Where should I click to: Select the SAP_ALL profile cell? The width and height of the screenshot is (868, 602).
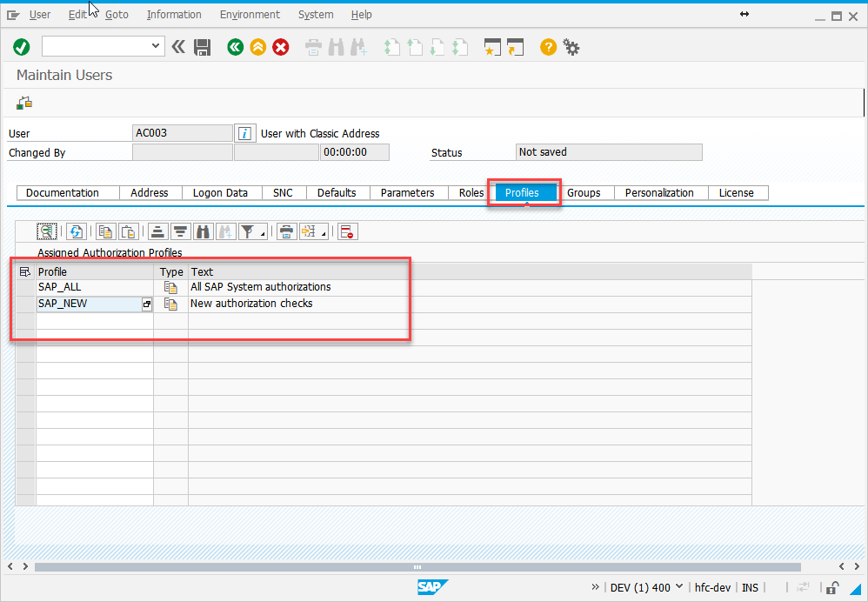[95, 287]
